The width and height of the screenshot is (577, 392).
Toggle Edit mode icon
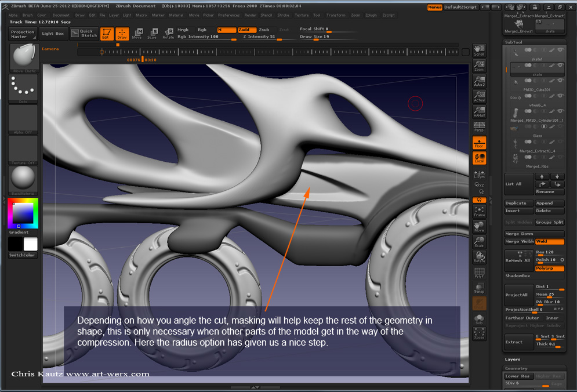[106, 34]
